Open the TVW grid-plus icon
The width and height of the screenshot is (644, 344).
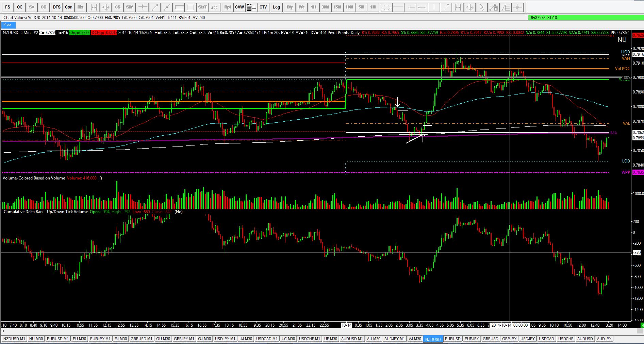(251, 7)
